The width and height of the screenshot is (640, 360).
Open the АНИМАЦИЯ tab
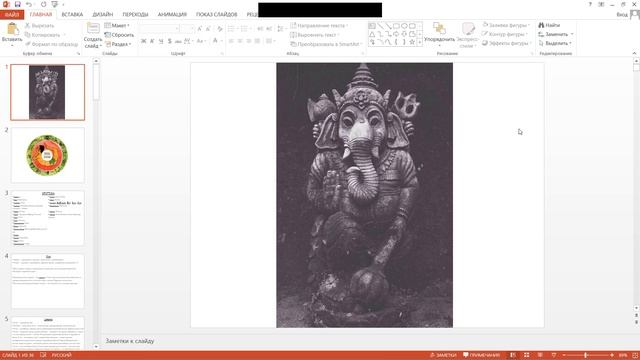coord(172,14)
